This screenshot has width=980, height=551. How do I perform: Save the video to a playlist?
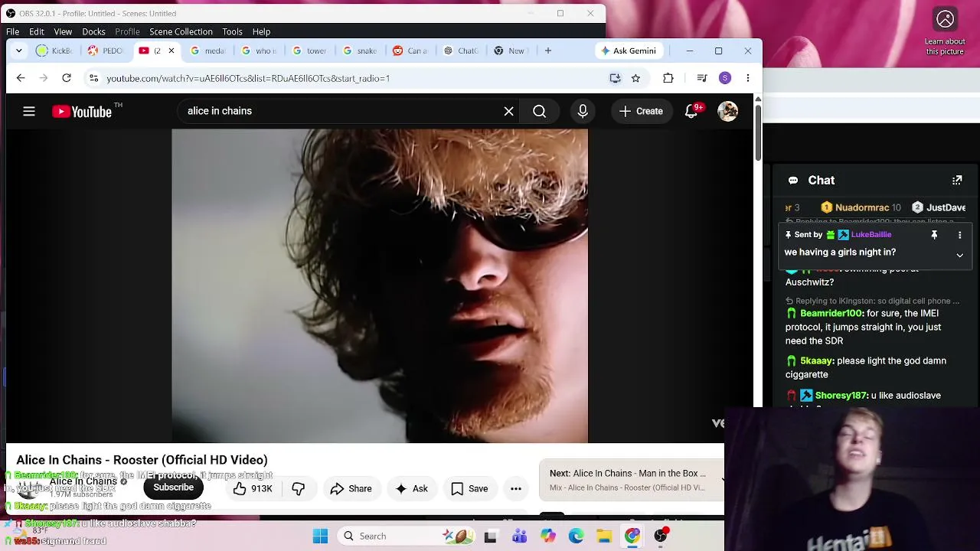point(469,488)
